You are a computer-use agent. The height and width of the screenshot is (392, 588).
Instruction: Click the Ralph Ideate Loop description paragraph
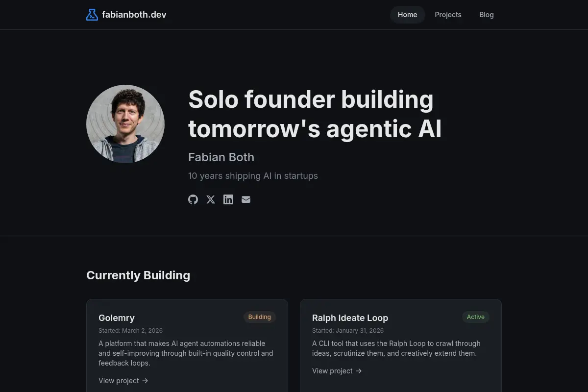[x=396, y=348]
